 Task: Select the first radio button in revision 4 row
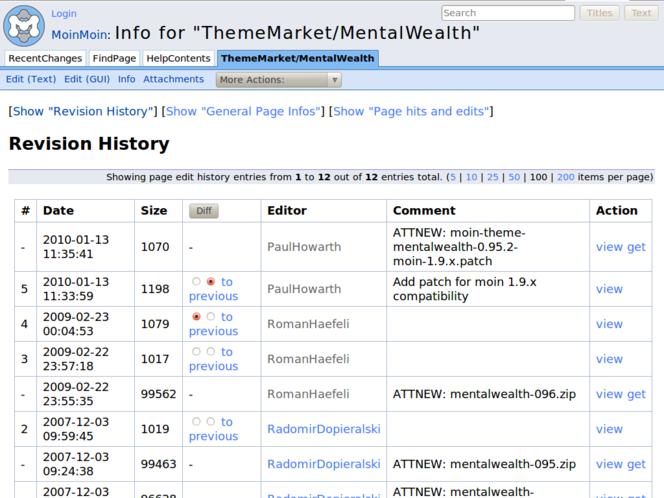coord(196,317)
